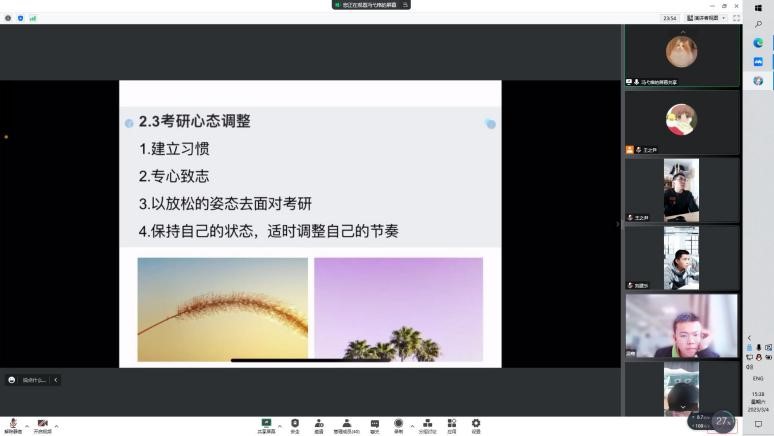Open the speaker view layout menu
Viewport: 774px width, 436px height.
pyautogui.click(x=705, y=18)
